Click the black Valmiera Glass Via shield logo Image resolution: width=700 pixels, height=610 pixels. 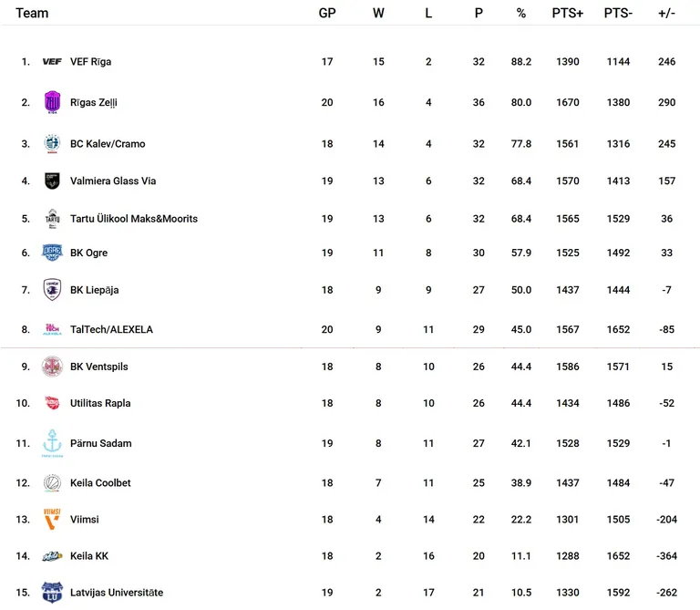point(52,181)
